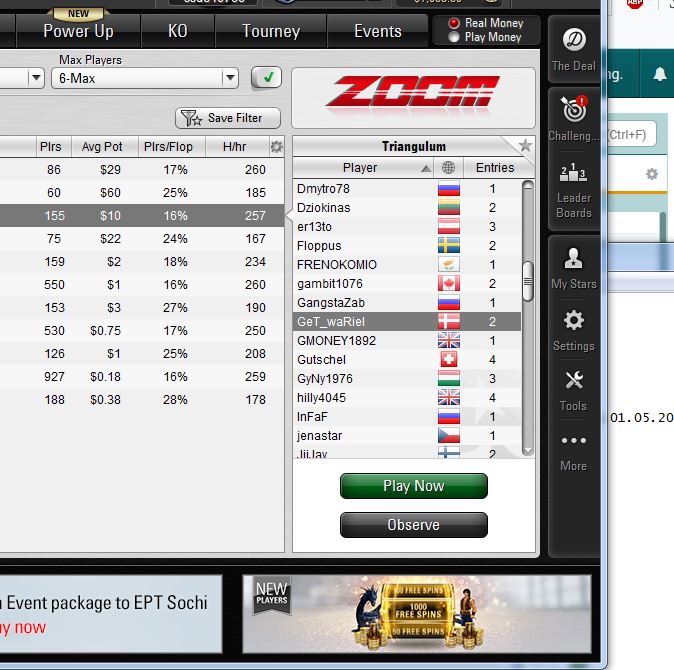Open the ZOOM logo banner
This screenshot has width=674, height=670.
click(413, 98)
